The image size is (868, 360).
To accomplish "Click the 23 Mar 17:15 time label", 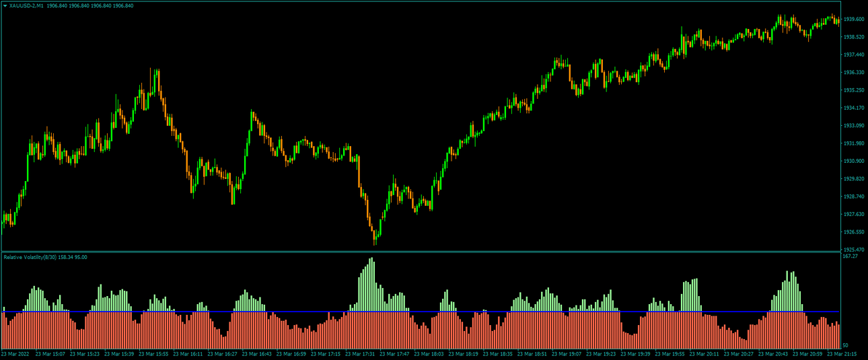I will pyautogui.click(x=325, y=354).
